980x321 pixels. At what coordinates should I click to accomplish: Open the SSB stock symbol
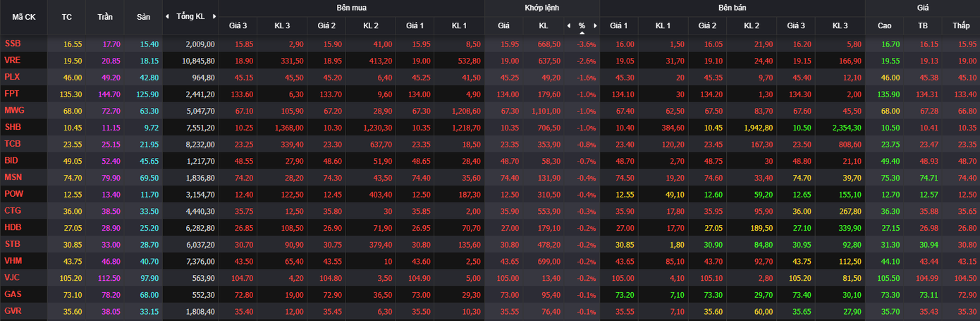click(x=13, y=44)
